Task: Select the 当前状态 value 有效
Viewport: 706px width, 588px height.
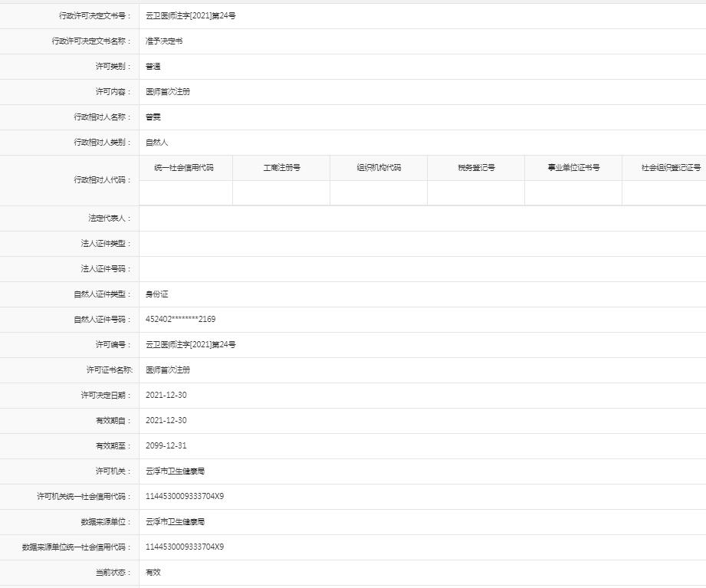Action: pyautogui.click(x=151, y=572)
